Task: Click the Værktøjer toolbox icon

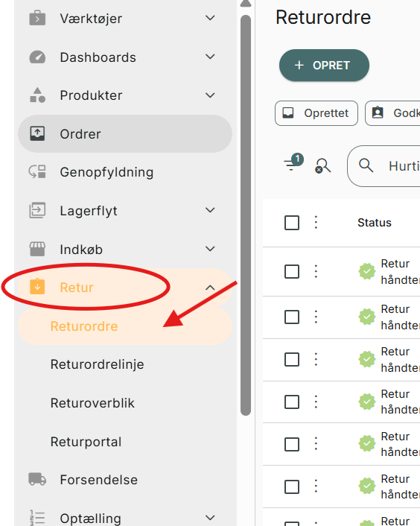Action: pos(37,18)
